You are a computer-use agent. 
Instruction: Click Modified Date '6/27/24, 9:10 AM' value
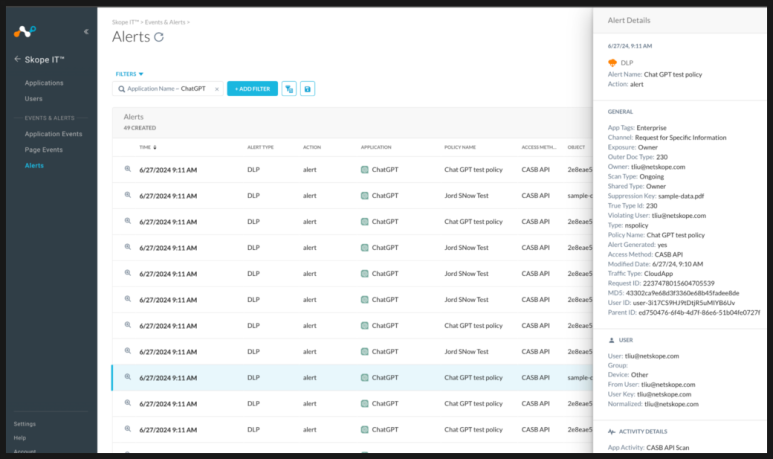[x=677, y=264]
